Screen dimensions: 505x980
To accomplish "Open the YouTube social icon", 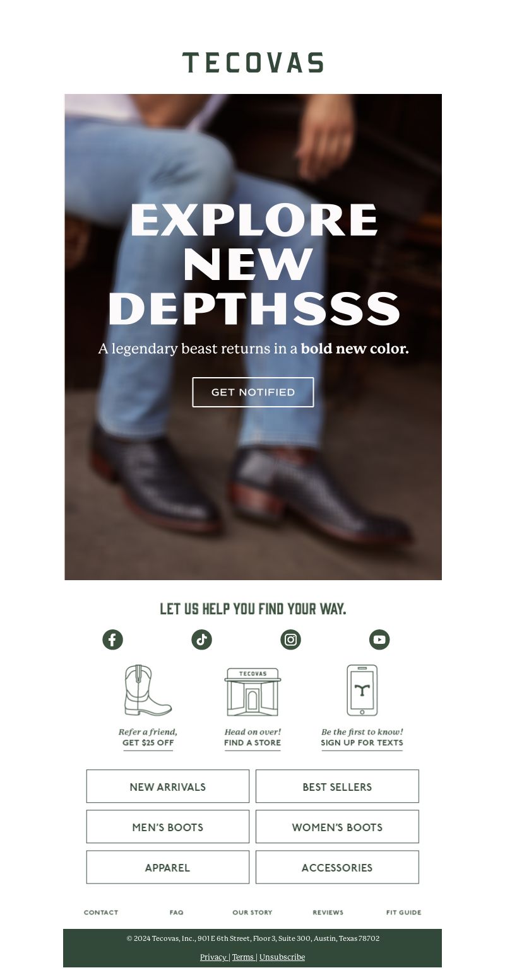I will [379, 639].
